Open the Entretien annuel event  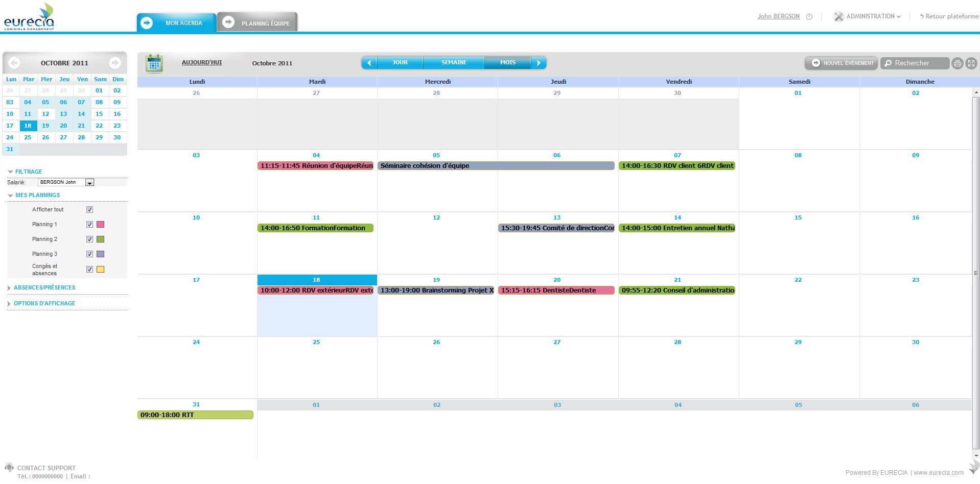point(677,228)
